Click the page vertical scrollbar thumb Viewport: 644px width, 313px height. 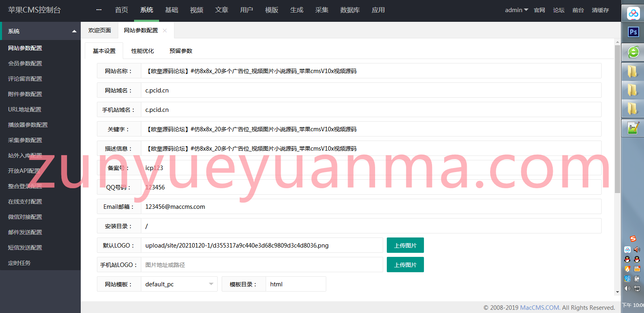point(617,119)
